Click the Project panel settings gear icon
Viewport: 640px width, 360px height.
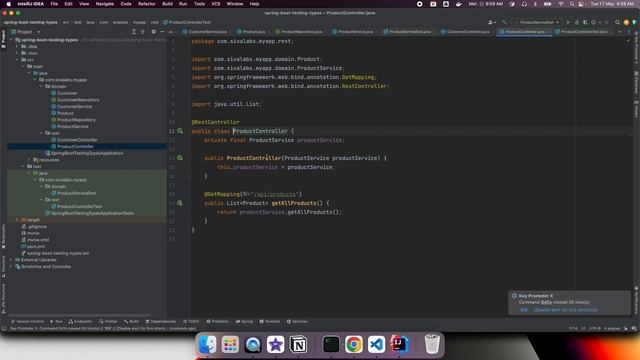coord(153,32)
